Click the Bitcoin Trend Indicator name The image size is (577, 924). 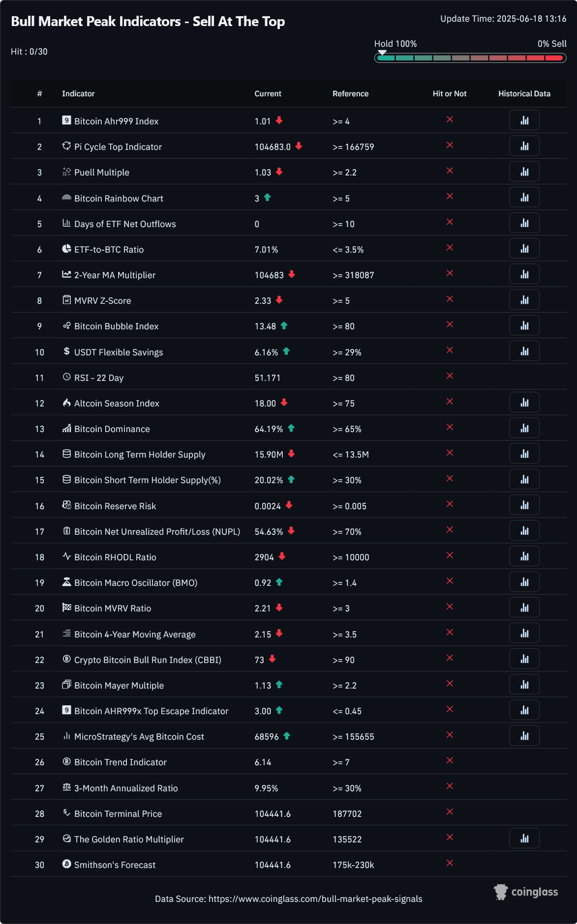[121, 762]
